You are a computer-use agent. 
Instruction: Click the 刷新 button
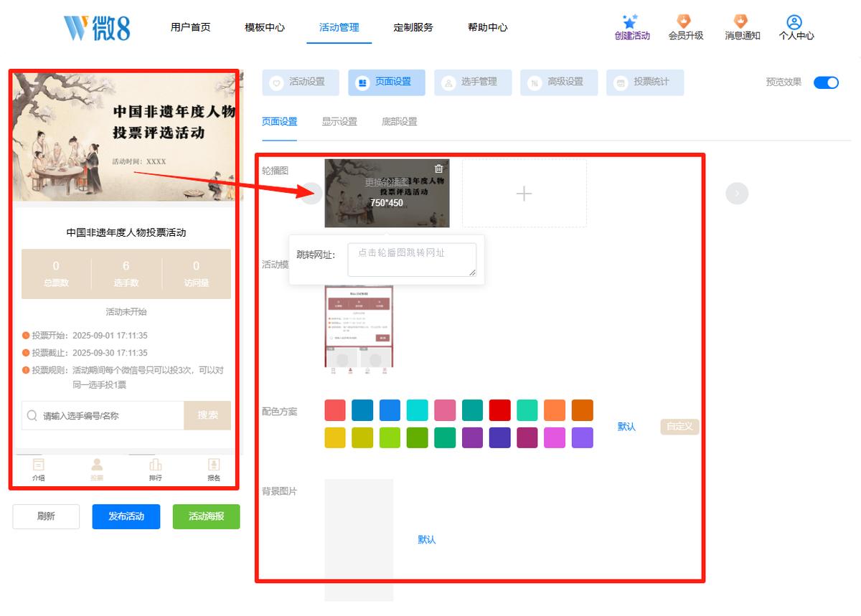46,516
